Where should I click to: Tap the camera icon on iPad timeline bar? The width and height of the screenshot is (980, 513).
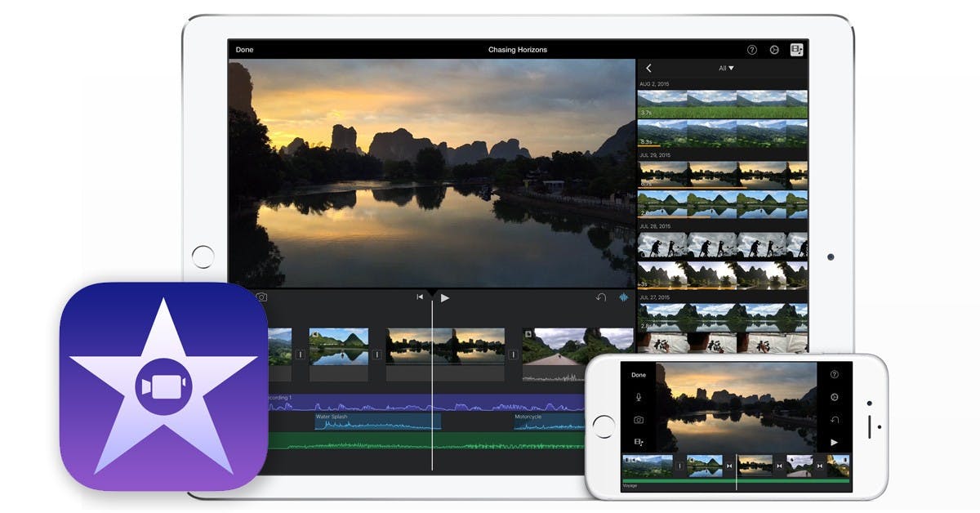click(261, 297)
